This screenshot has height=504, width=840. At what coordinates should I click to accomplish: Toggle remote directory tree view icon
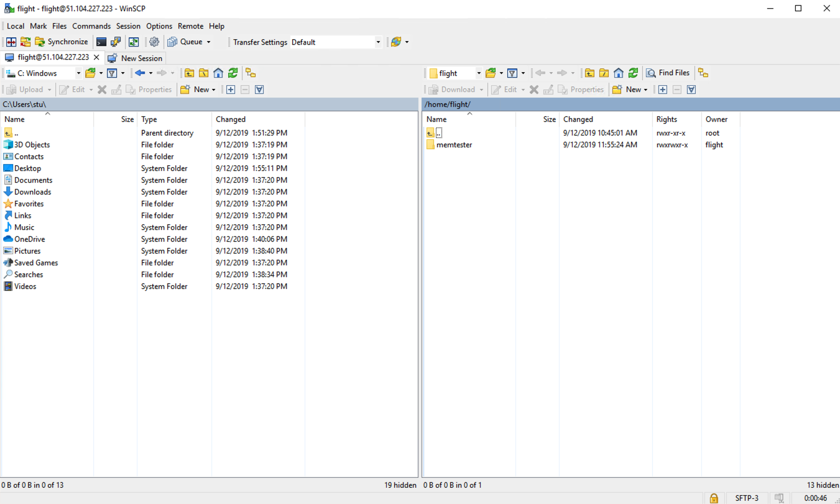[703, 73]
